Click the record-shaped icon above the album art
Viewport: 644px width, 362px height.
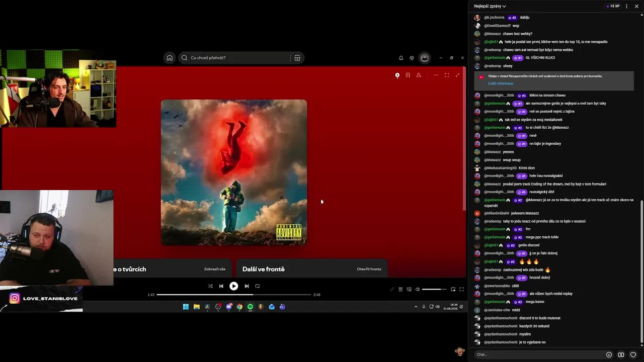coord(397,75)
